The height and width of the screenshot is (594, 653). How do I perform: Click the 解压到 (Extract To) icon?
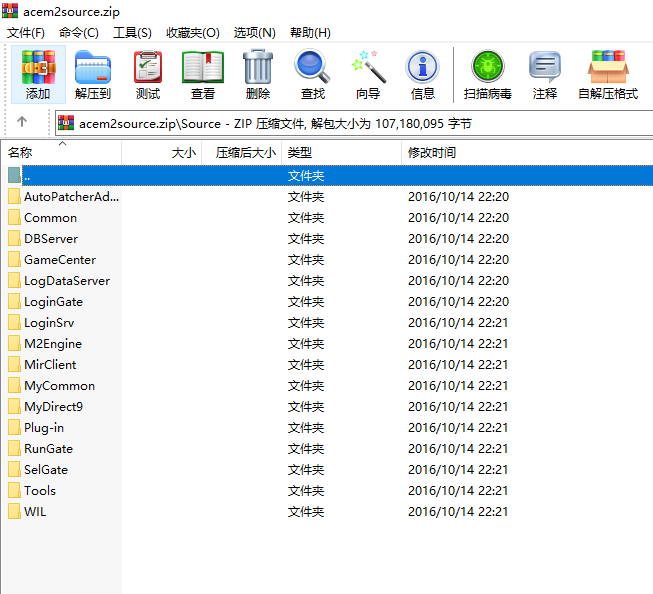click(93, 74)
